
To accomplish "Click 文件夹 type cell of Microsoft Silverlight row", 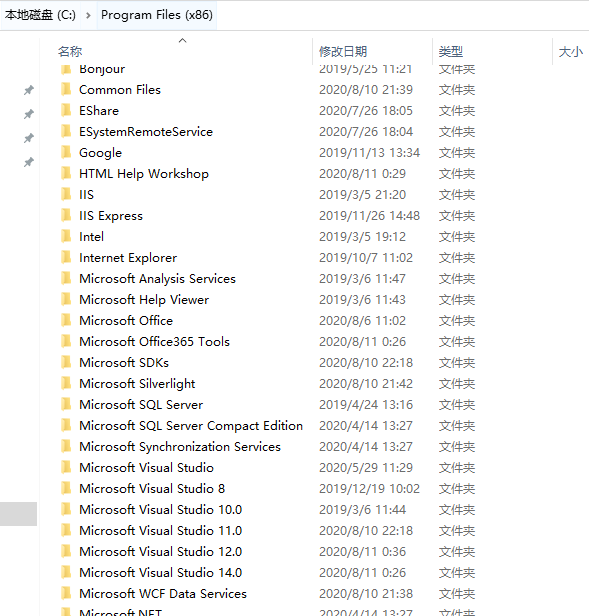I will point(457,383).
